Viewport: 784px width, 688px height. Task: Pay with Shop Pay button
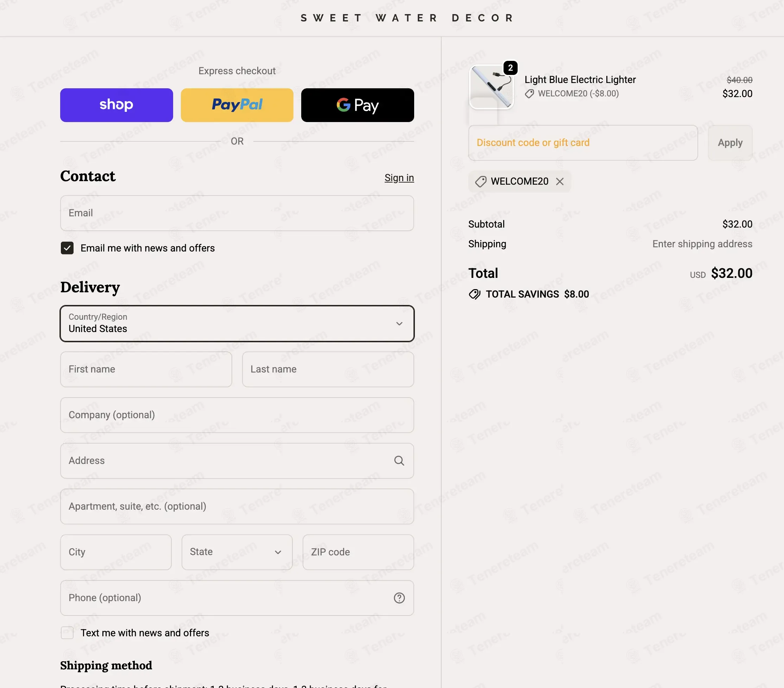[x=116, y=105]
